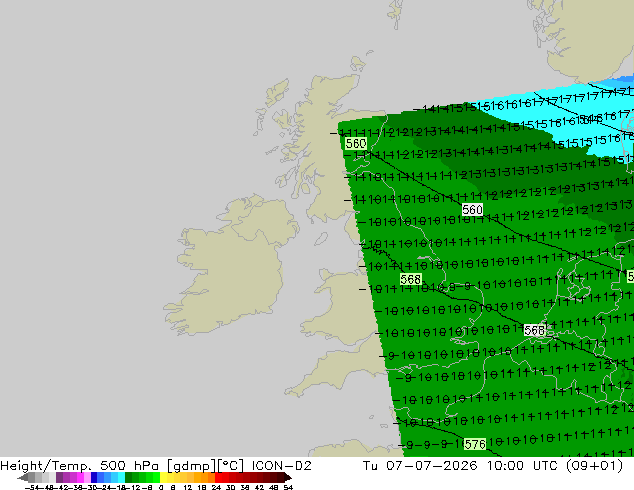
Task: Click the gray left arrow of the color scale
Action: tap(22, 477)
